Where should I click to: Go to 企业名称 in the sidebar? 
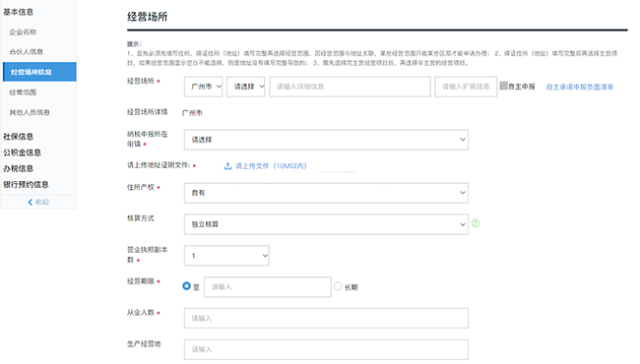click(23, 31)
